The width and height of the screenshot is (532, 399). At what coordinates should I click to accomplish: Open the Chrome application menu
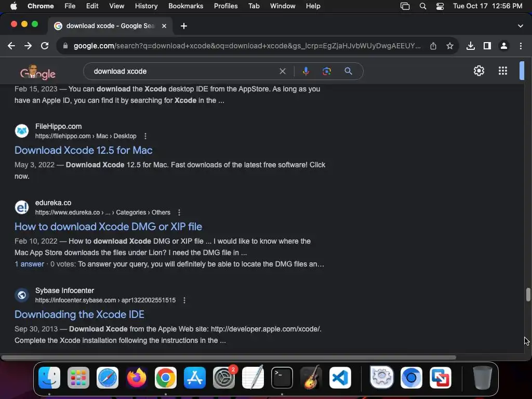point(41,6)
